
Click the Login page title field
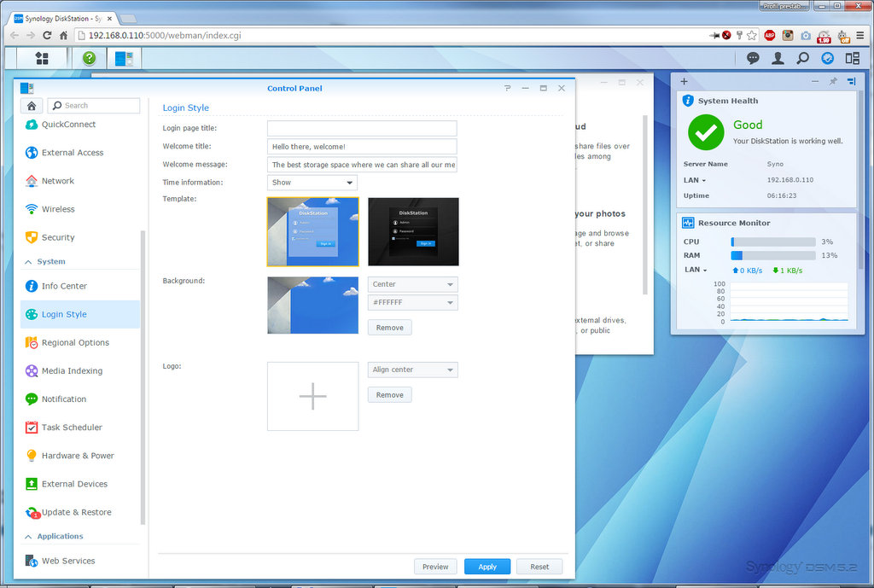coord(362,128)
